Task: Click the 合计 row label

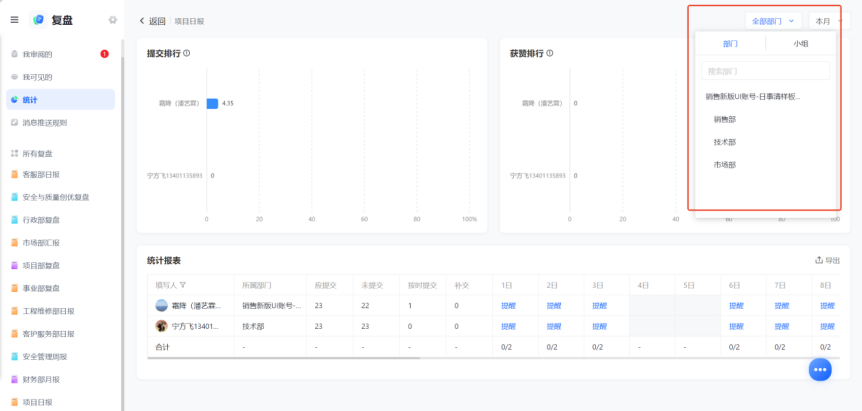Action: [162, 347]
